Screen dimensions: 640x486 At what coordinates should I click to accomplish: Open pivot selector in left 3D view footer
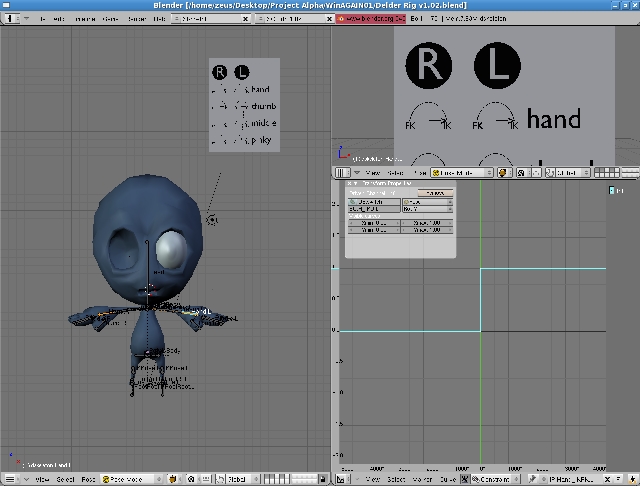(191, 479)
